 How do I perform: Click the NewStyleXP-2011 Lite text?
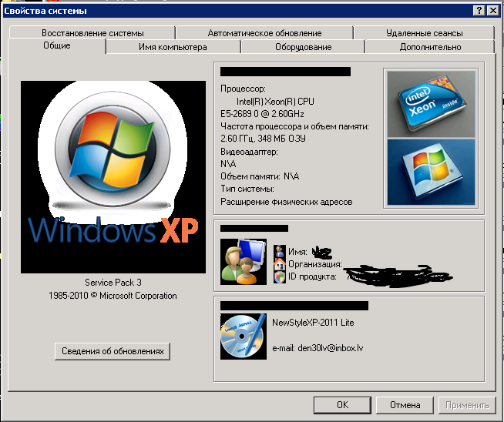click(x=313, y=323)
